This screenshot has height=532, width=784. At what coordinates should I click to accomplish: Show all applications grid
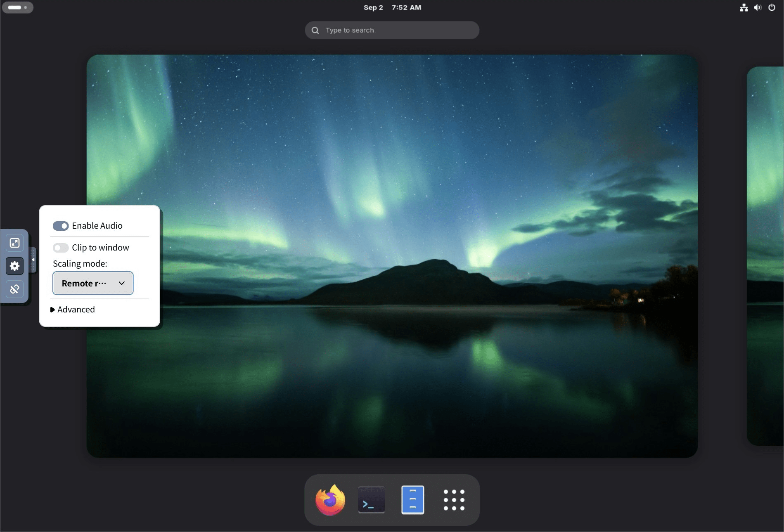coord(454,500)
